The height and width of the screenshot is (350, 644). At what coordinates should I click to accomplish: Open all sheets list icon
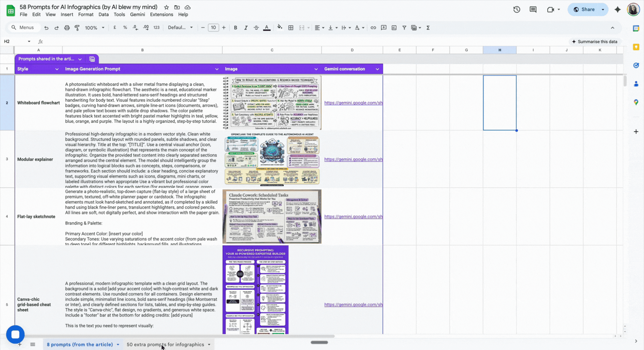tap(33, 345)
